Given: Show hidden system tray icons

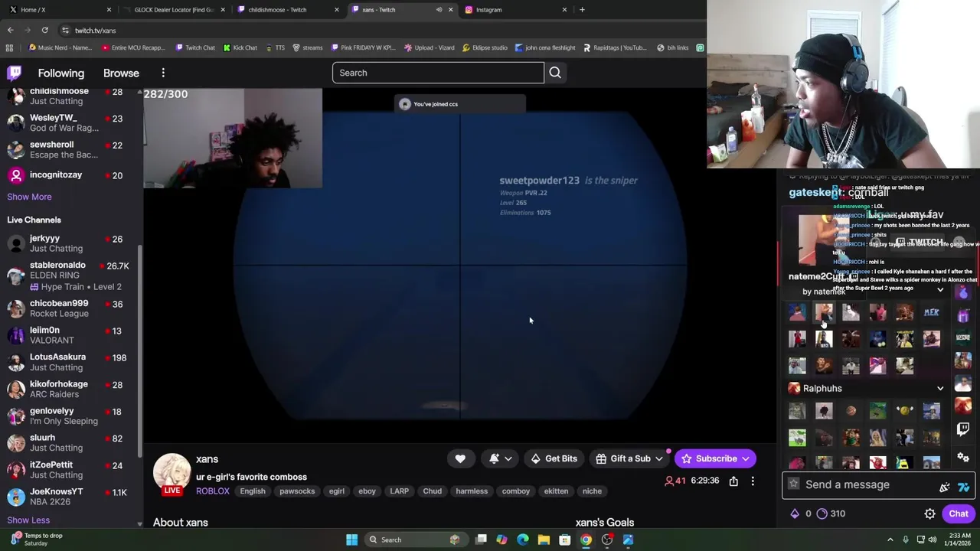Looking at the screenshot, I should 890,540.
